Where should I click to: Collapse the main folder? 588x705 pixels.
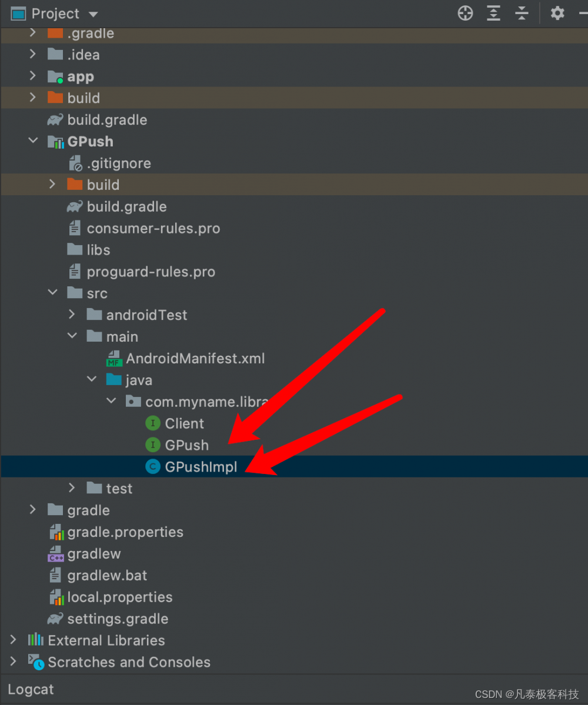point(72,335)
